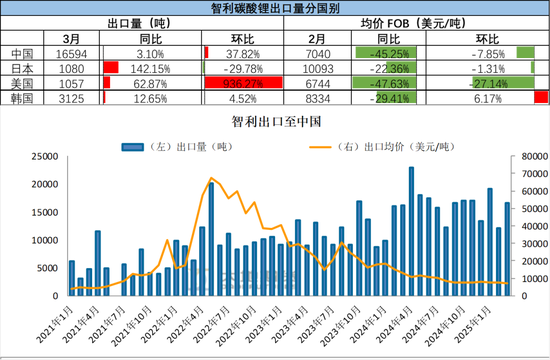The width and height of the screenshot is (550, 360).
Task: Click the green -45.25% data bar cell
Action: [x=389, y=53]
